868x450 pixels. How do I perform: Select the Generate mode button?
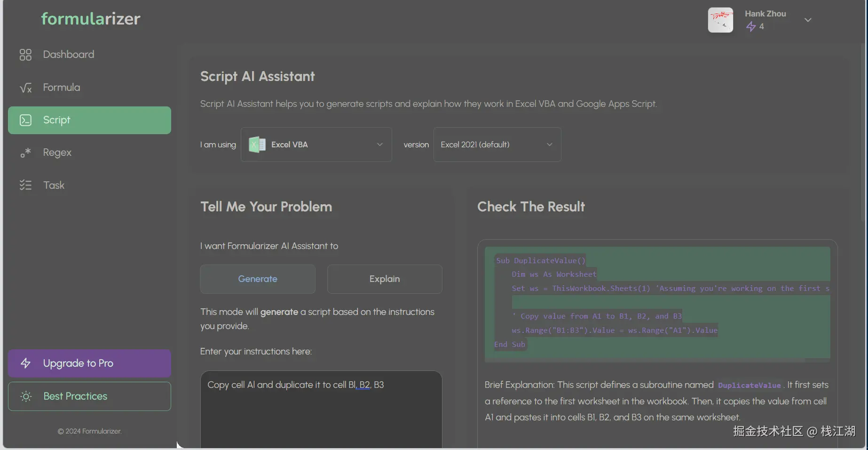click(x=258, y=279)
